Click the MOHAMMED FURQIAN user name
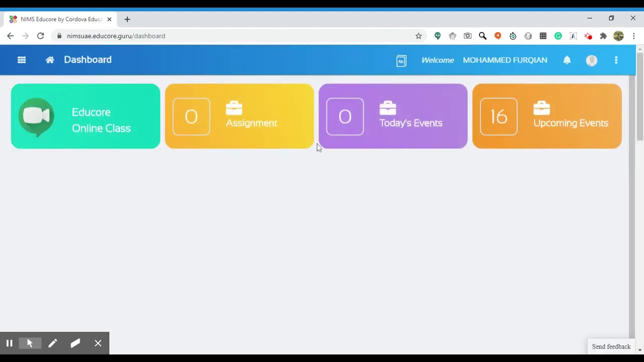 [505, 60]
